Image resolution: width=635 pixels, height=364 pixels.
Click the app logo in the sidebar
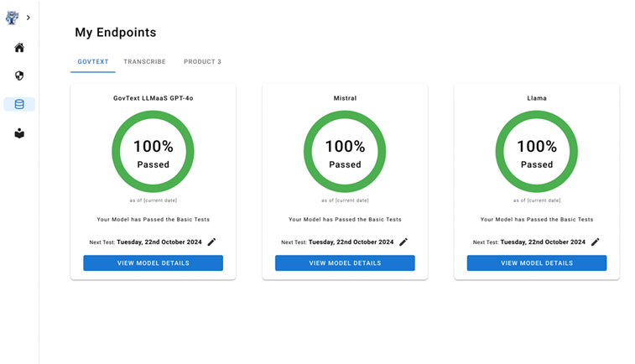[13, 18]
